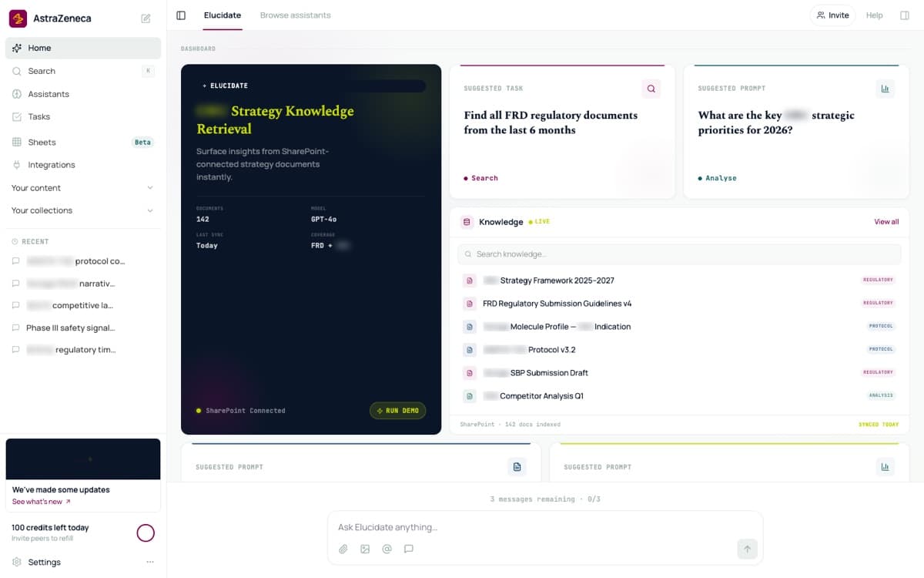Click the attach file paperclip icon
Image resolution: width=924 pixels, height=578 pixels.
343,549
